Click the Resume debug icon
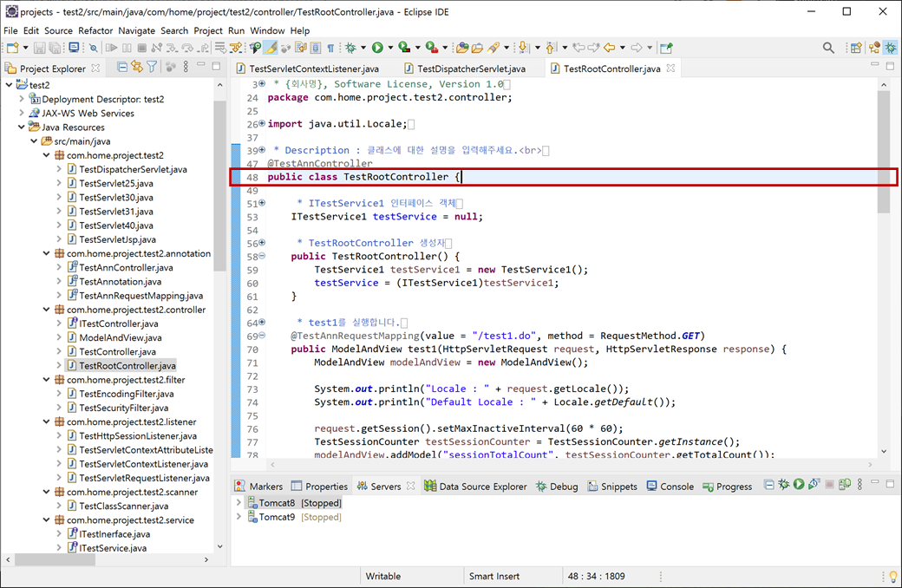The height and width of the screenshot is (588, 902). point(111,49)
